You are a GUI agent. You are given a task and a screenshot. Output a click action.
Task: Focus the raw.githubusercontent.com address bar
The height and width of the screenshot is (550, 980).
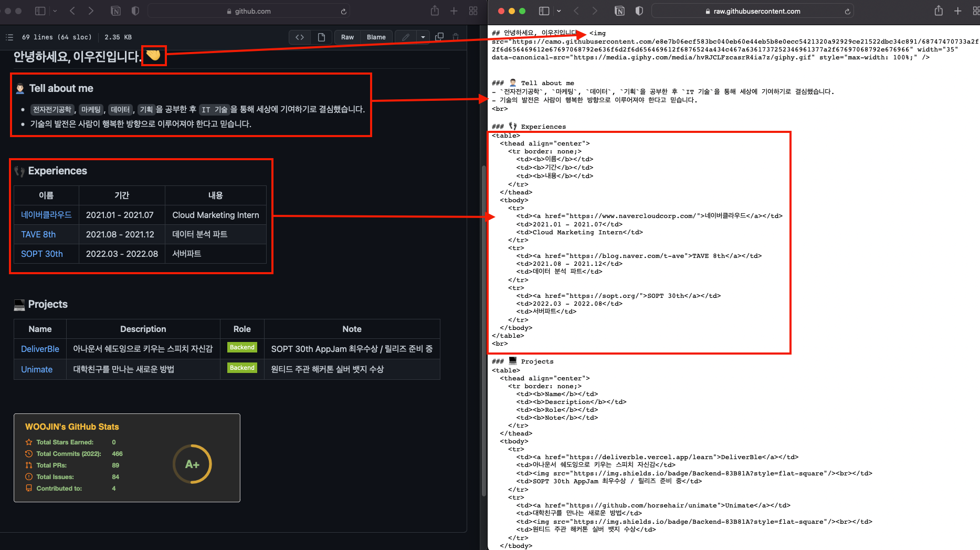(753, 11)
